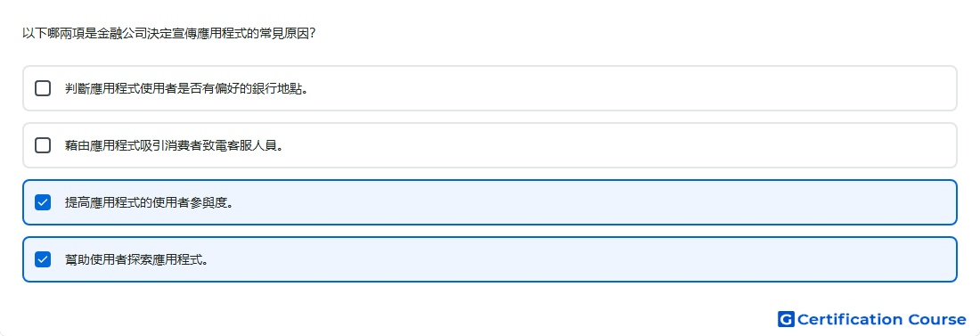
Task: Click the white checkmark beside 幫助使用者探索應用程式
Action: point(43,259)
